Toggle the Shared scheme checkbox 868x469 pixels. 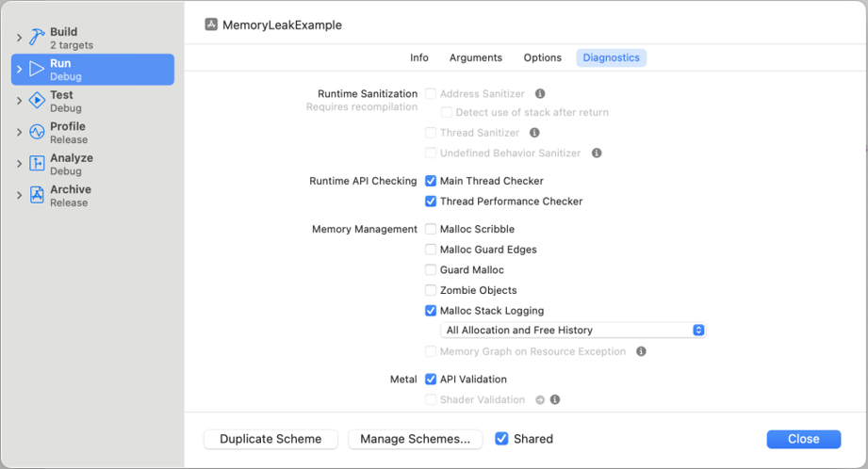pos(501,439)
